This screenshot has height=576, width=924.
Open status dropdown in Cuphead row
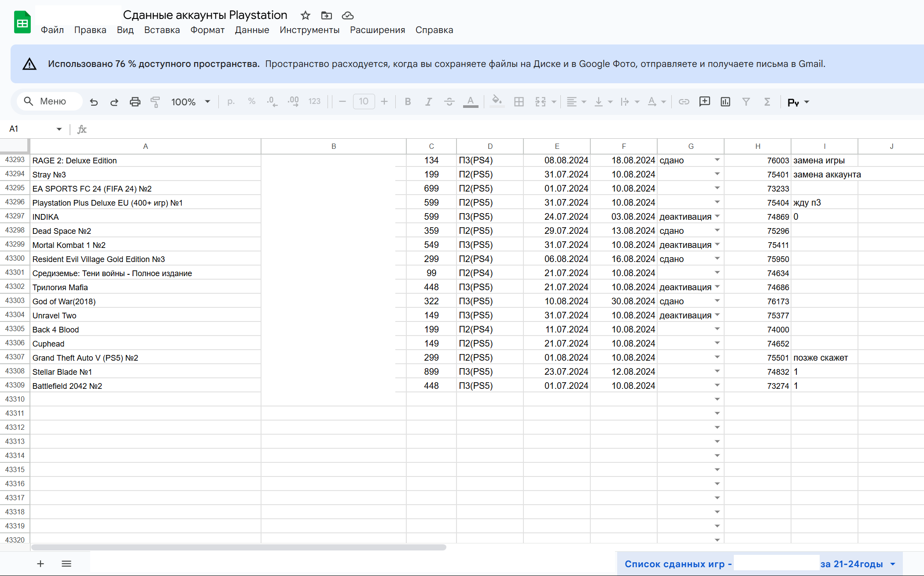717,343
